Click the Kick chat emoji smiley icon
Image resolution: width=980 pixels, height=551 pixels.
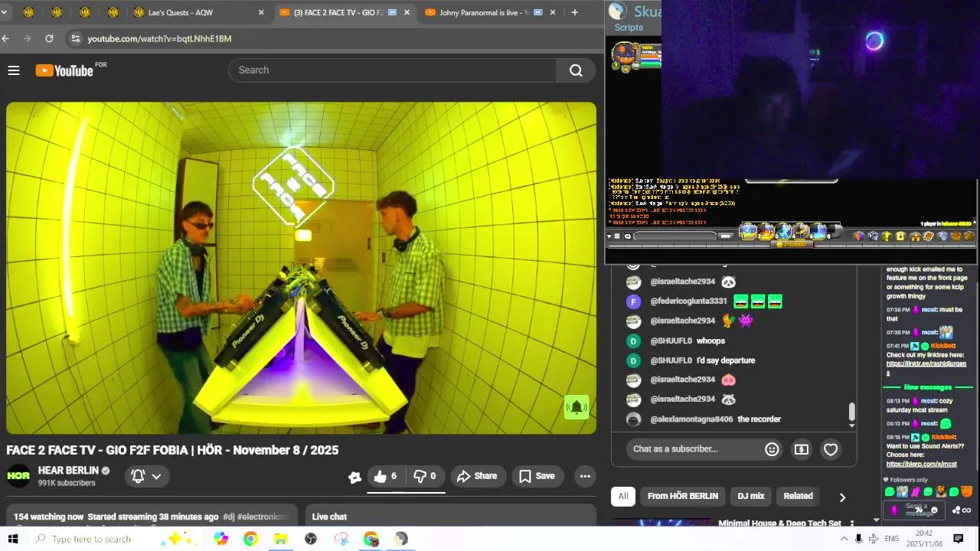934,510
